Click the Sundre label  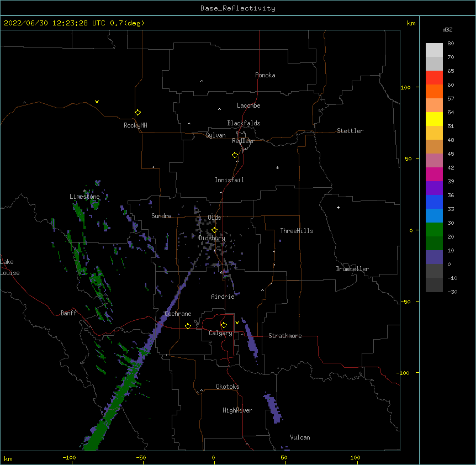pyautogui.click(x=161, y=216)
